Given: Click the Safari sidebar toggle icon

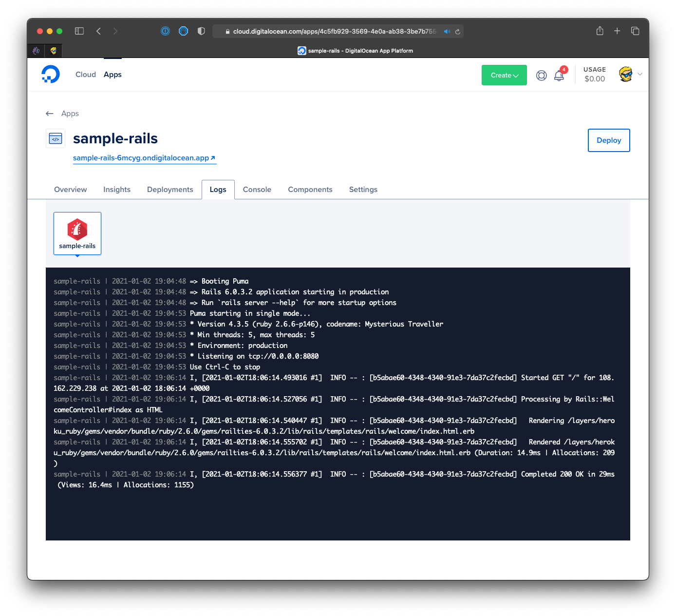Looking at the screenshot, I should click(x=79, y=31).
